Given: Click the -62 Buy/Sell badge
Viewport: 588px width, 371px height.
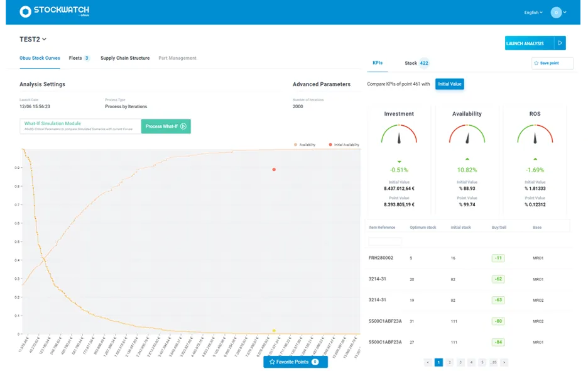Looking at the screenshot, I should [x=498, y=279].
